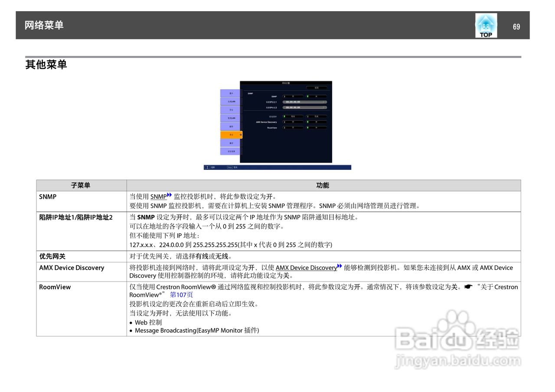Viewport: 555px width, 392px height.
Task: Click the 可以在地址的各字段输入 description line
Action: tap(207, 227)
